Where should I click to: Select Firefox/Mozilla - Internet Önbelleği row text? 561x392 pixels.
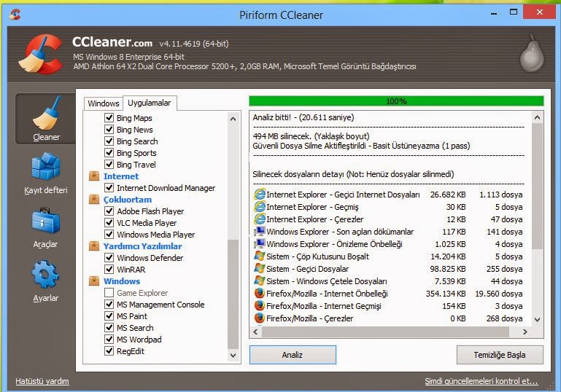pyautogui.click(x=327, y=294)
